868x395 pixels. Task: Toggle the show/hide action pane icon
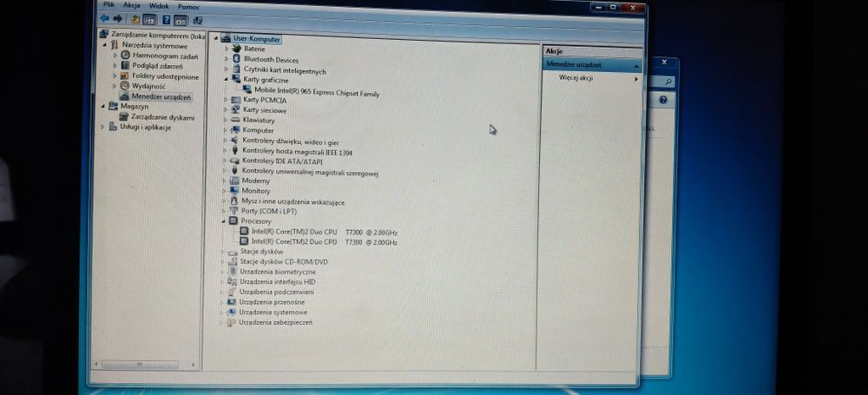coord(181,21)
